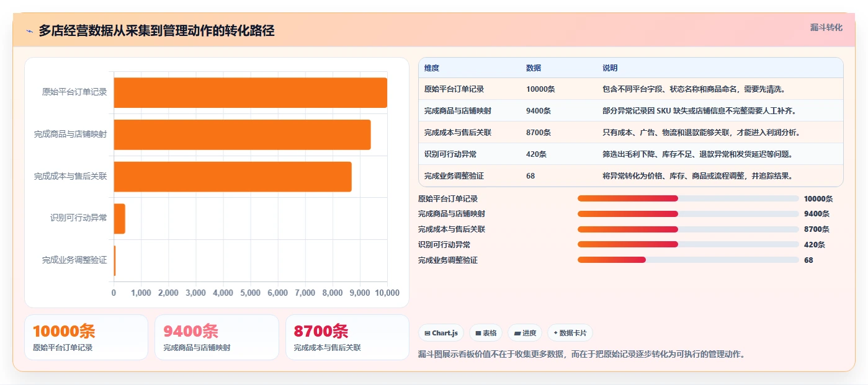Click description starting 将异常转化为价格
Image resolution: width=868 pixels, height=385 pixels.
point(697,176)
